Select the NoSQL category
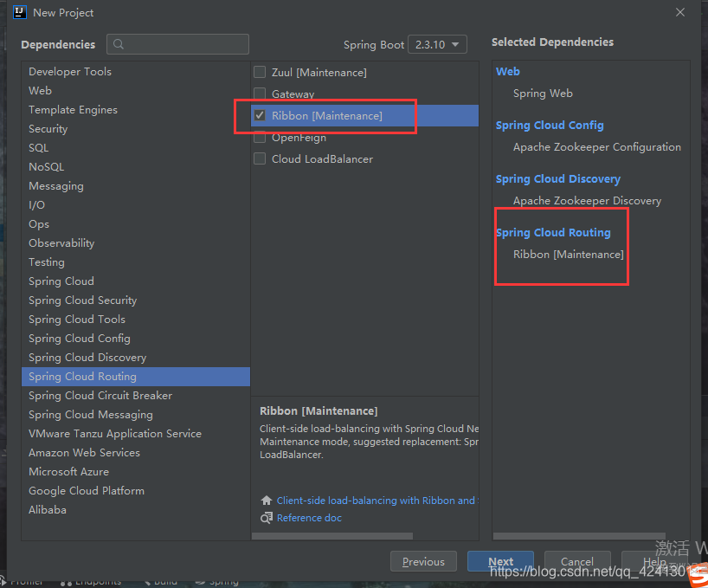Screen dimensions: 708x588 (136, 166)
